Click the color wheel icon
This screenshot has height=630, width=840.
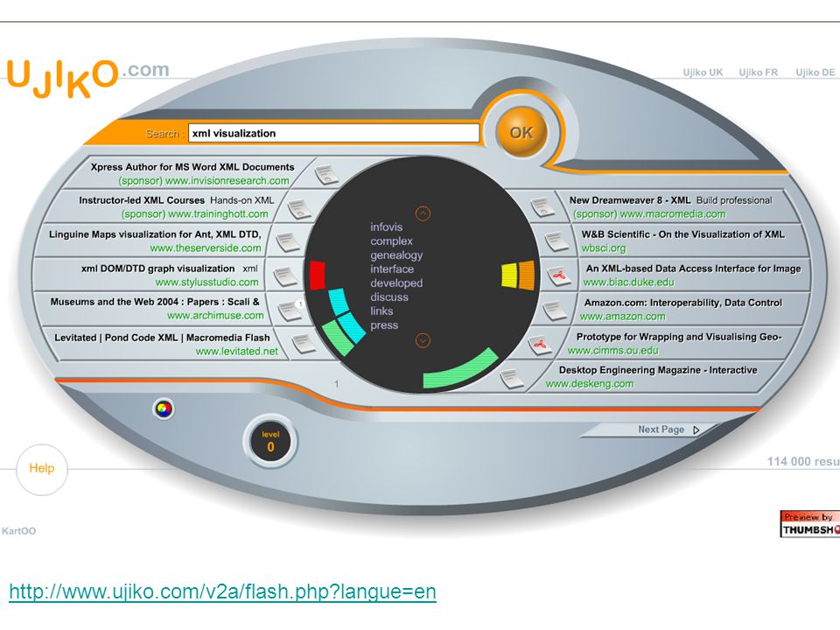click(x=164, y=409)
